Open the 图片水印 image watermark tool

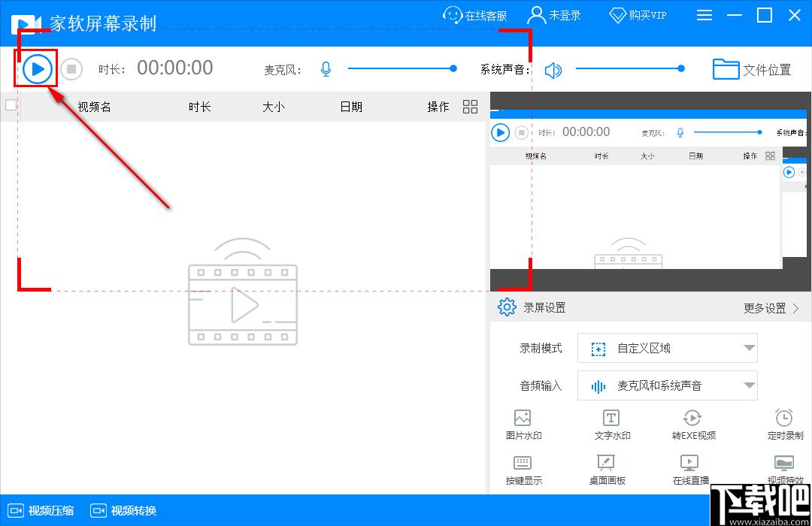(x=523, y=425)
